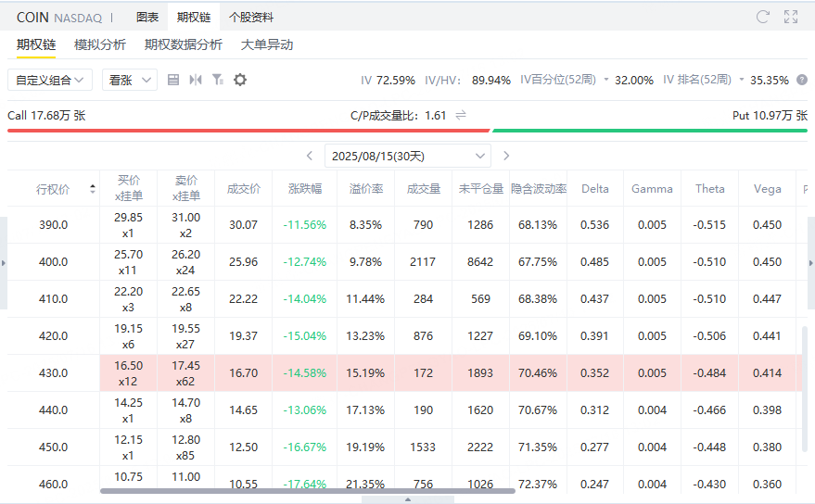Expand panel to fullscreen view
Screen dimensions: 815x504
(x=791, y=17)
